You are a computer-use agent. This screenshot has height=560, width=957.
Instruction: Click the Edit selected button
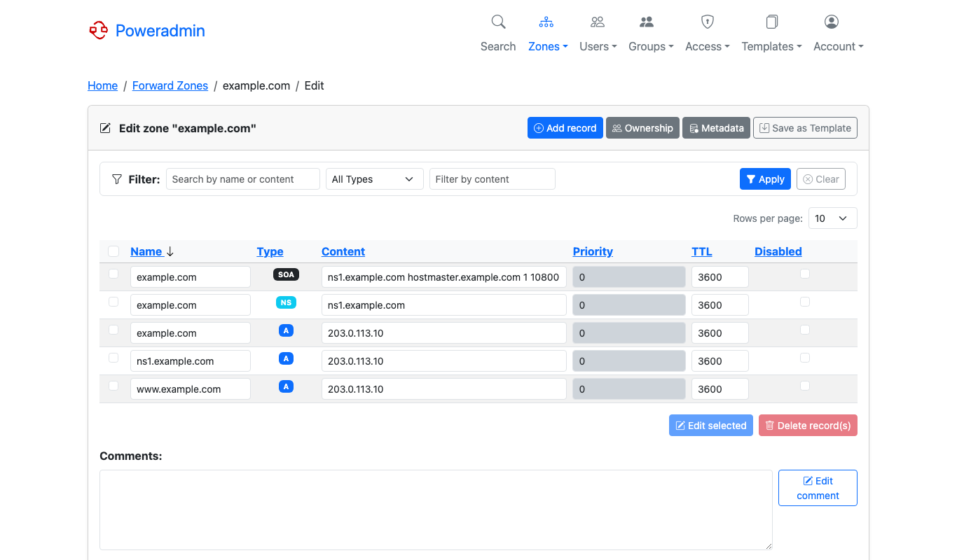(711, 426)
